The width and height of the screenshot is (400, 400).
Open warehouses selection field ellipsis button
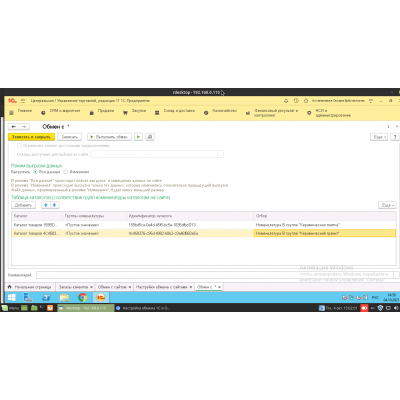[220, 154]
